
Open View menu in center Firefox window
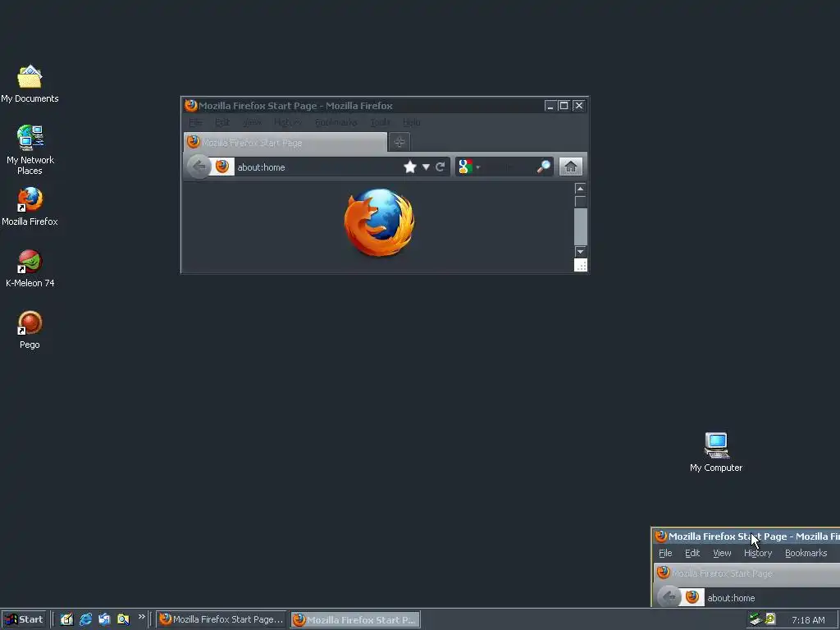252,123
